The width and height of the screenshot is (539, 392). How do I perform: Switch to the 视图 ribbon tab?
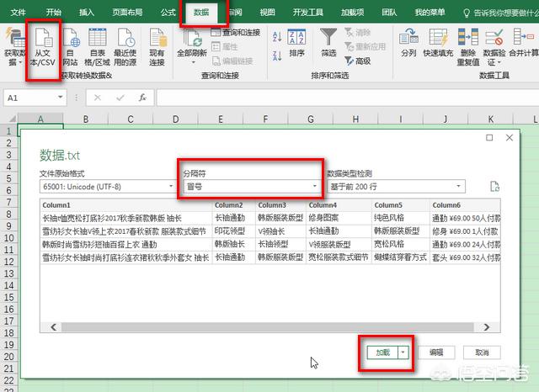(x=267, y=13)
